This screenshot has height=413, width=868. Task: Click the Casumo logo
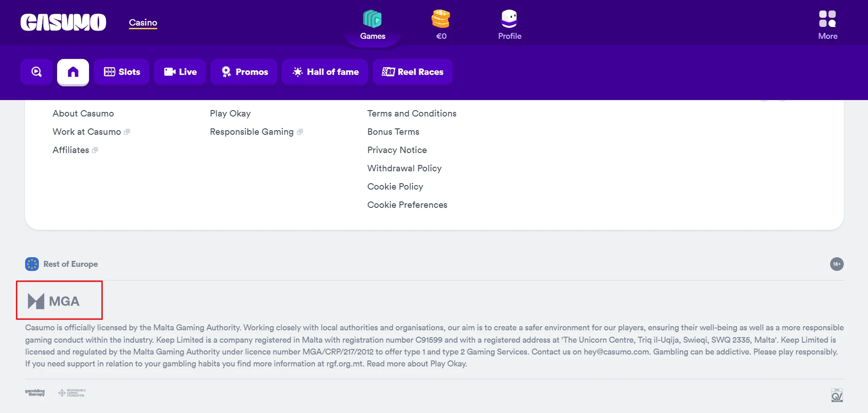(x=63, y=22)
